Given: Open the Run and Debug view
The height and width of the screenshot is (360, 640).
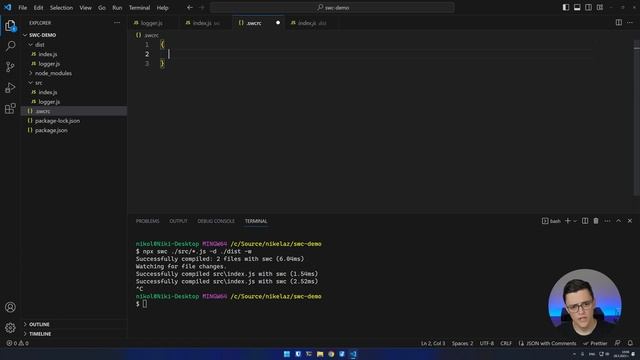Looking at the screenshot, I should [10, 88].
